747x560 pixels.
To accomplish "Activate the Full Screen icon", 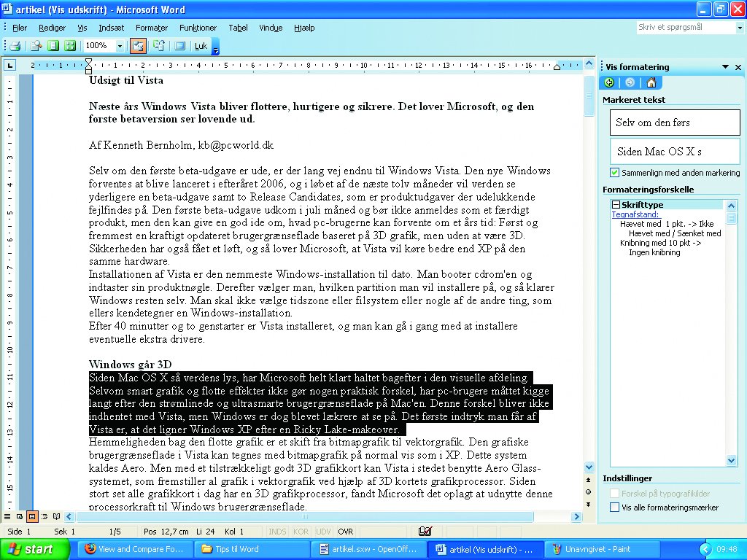I will coord(179,46).
